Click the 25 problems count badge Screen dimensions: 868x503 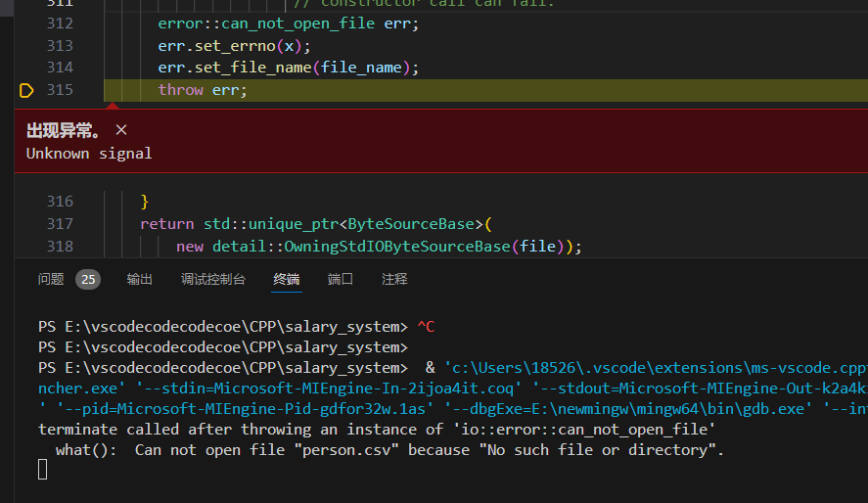(88, 280)
